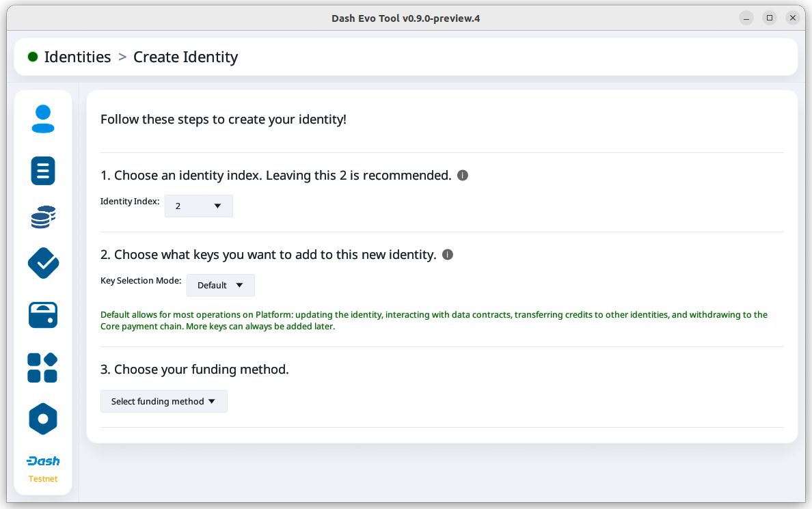Open the hexagon Network icon in sidebar
The width and height of the screenshot is (812, 509).
43,419
